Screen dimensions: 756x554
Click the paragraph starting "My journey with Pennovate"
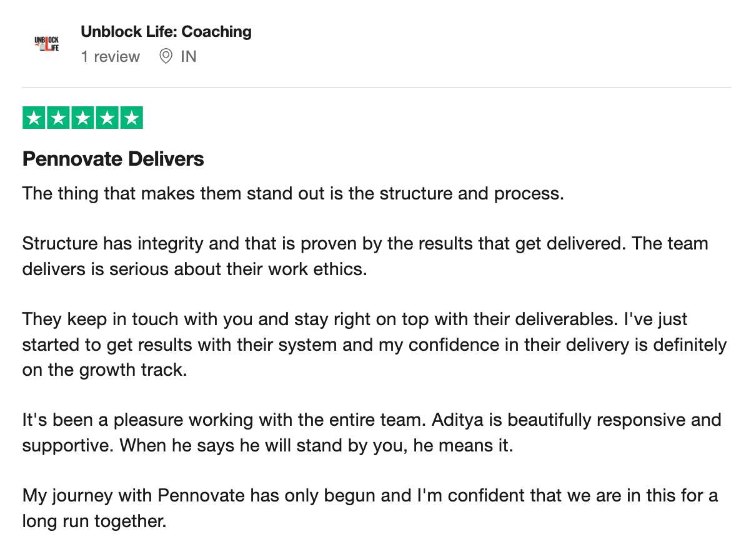[371, 508]
